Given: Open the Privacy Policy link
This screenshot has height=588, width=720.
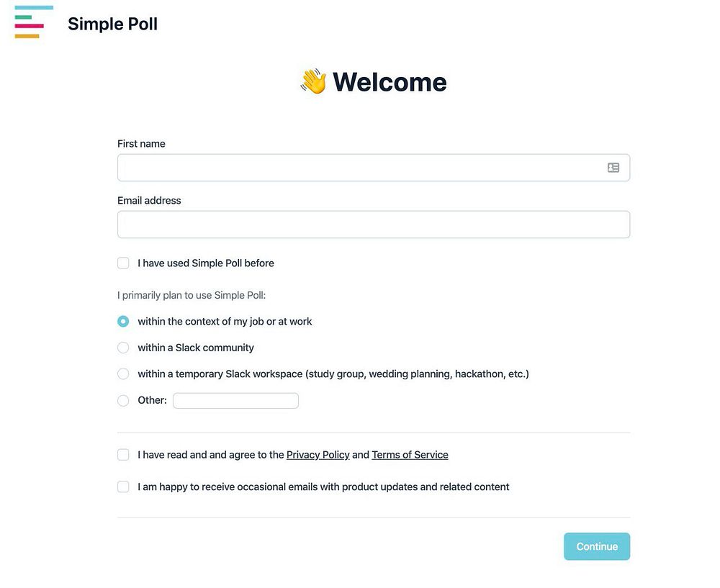Looking at the screenshot, I should pyautogui.click(x=318, y=455).
